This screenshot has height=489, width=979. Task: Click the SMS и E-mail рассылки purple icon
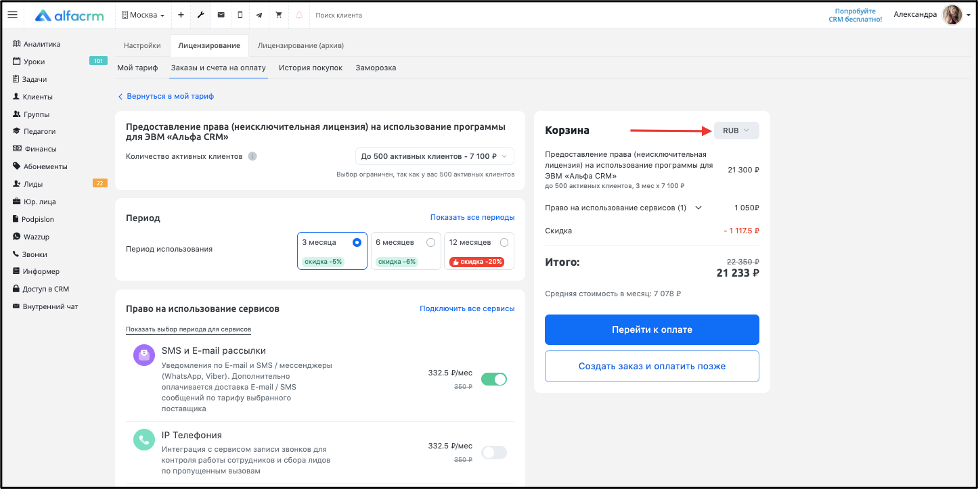click(x=144, y=355)
